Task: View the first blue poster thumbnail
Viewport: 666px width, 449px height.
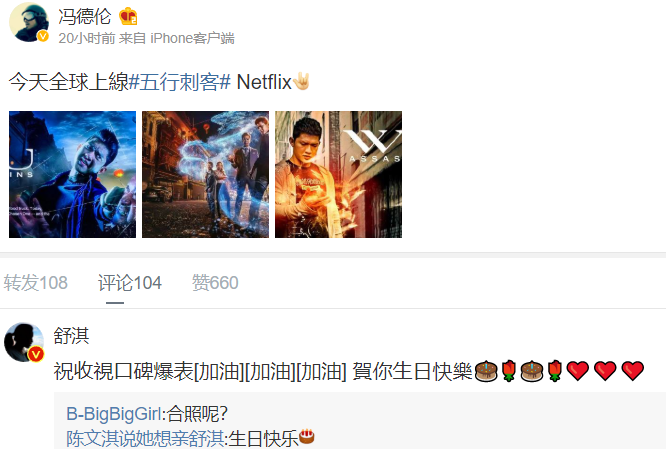Action: [73, 174]
